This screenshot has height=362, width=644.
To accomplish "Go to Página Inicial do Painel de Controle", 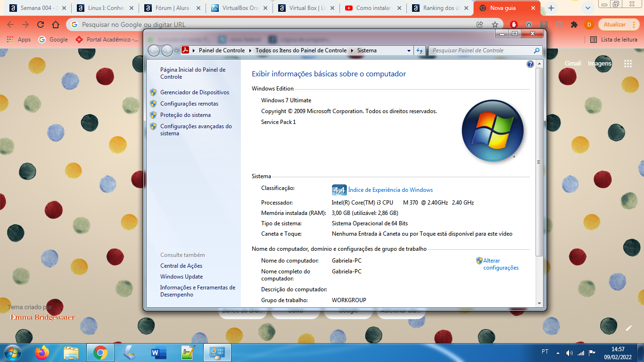I will coord(193,73).
